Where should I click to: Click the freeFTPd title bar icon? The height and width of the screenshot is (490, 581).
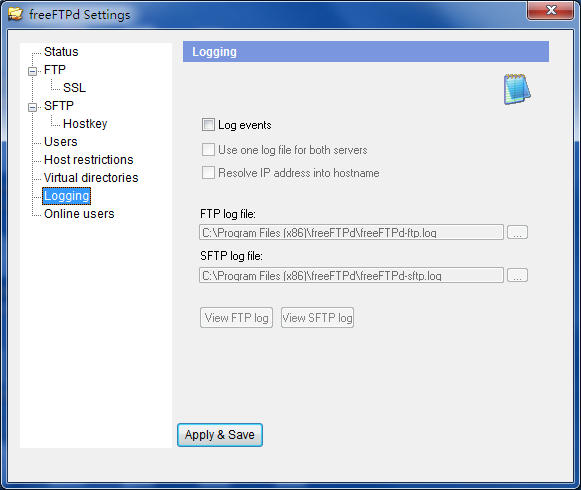point(15,14)
